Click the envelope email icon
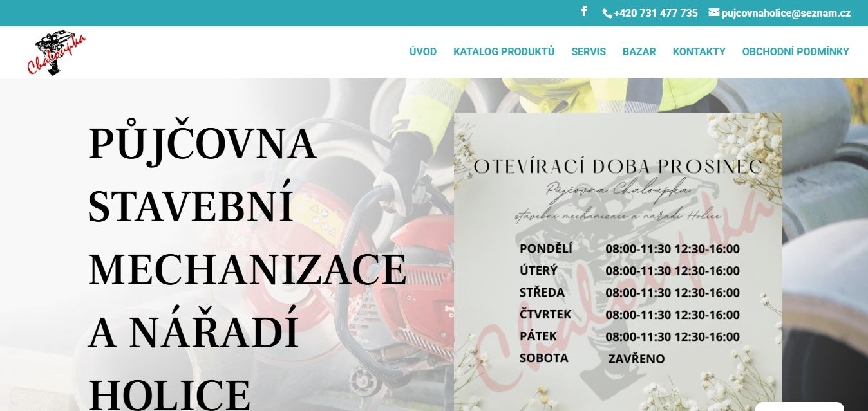The height and width of the screenshot is (411, 868). click(713, 13)
